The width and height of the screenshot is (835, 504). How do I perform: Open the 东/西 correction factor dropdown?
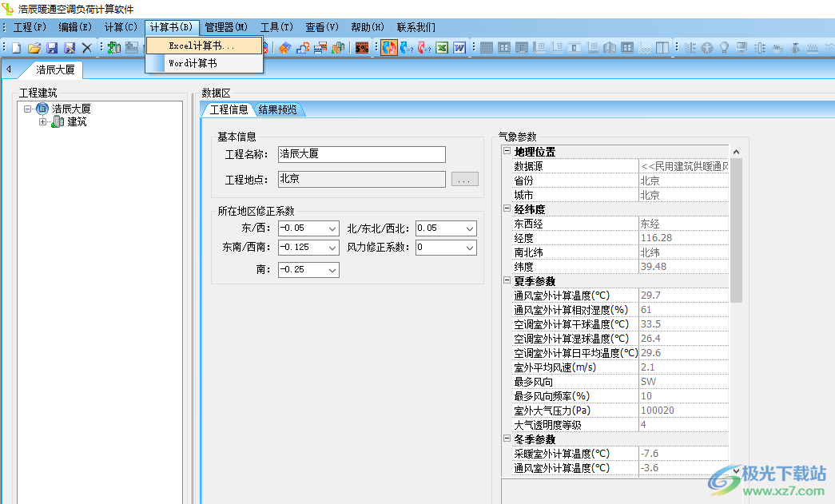[332, 228]
